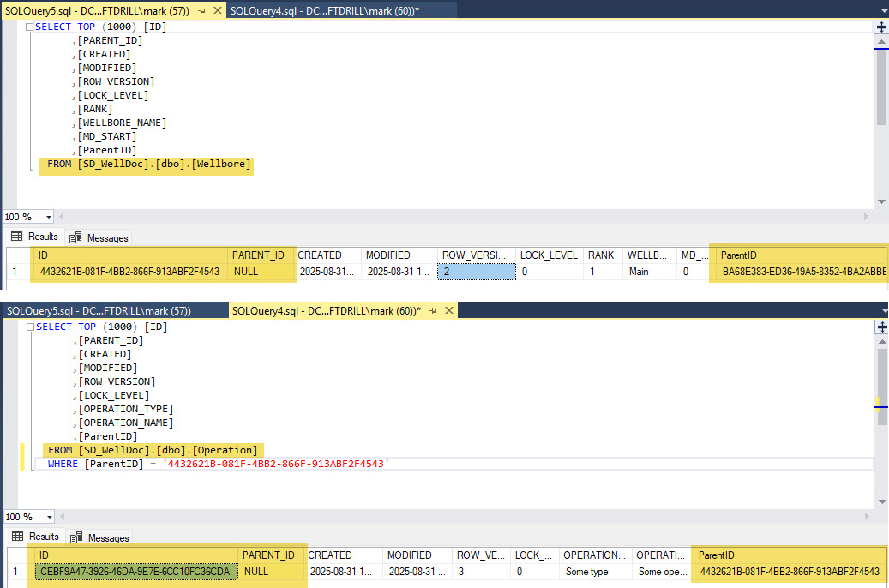Open 100 % zoom dropdown in Operation query

(48, 518)
